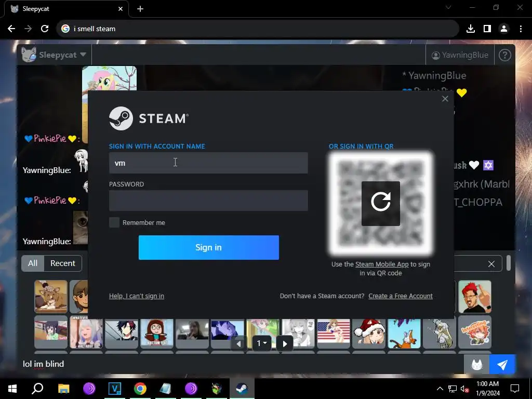
Task: Select the Interesting orange-hair emote
Action: (x=475, y=332)
